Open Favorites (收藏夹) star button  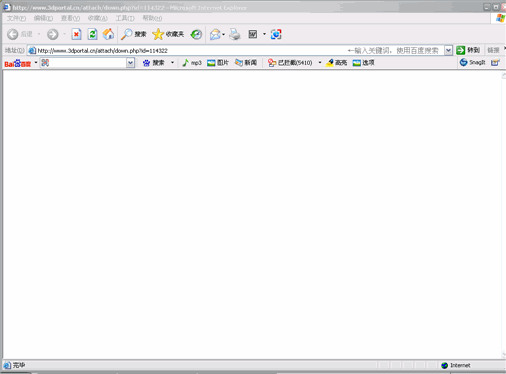[x=168, y=34]
